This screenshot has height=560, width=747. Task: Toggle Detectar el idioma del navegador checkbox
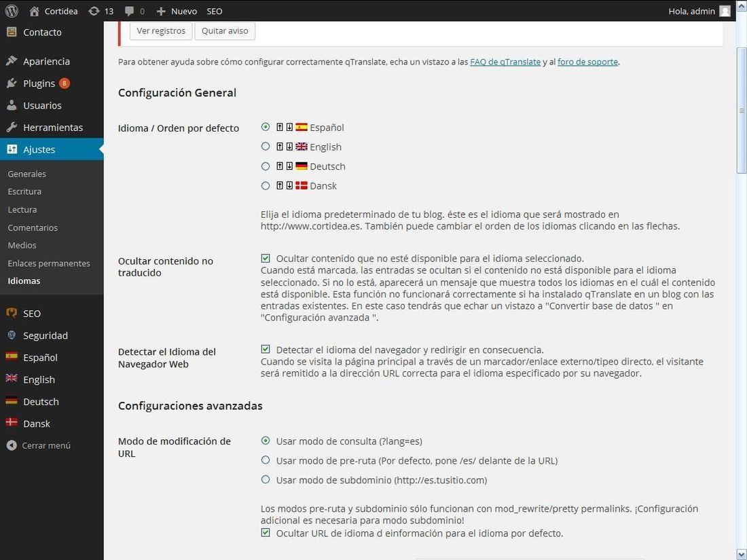(266, 349)
